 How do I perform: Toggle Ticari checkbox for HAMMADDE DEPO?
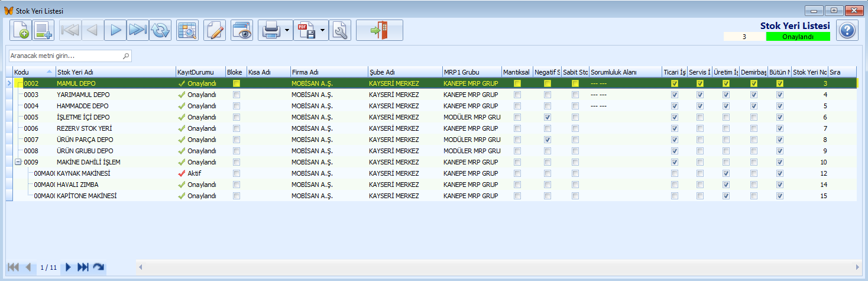click(x=675, y=106)
